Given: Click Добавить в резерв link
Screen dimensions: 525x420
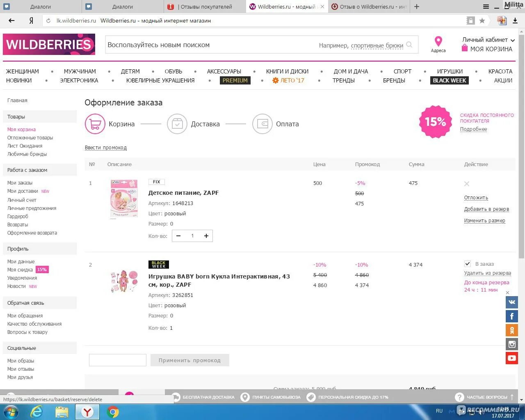Looking at the screenshot, I should tap(486, 209).
